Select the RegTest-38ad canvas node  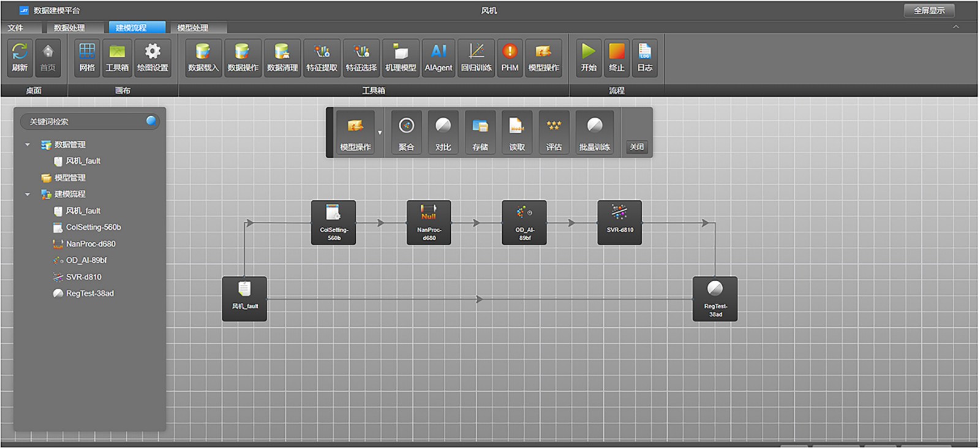coord(715,299)
